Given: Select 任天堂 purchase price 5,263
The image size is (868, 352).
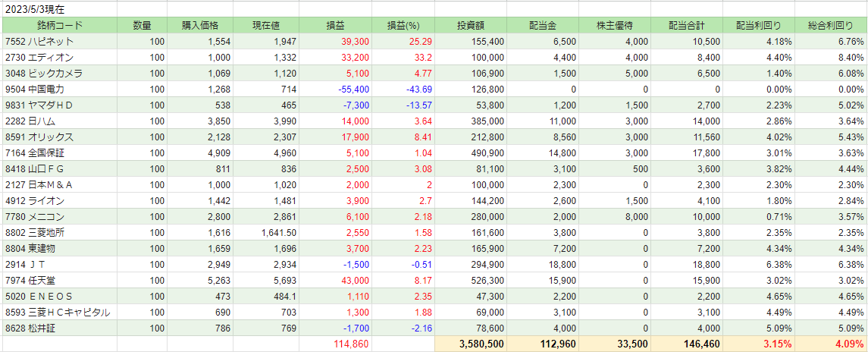Looking at the screenshot, I should coord(200,280).
